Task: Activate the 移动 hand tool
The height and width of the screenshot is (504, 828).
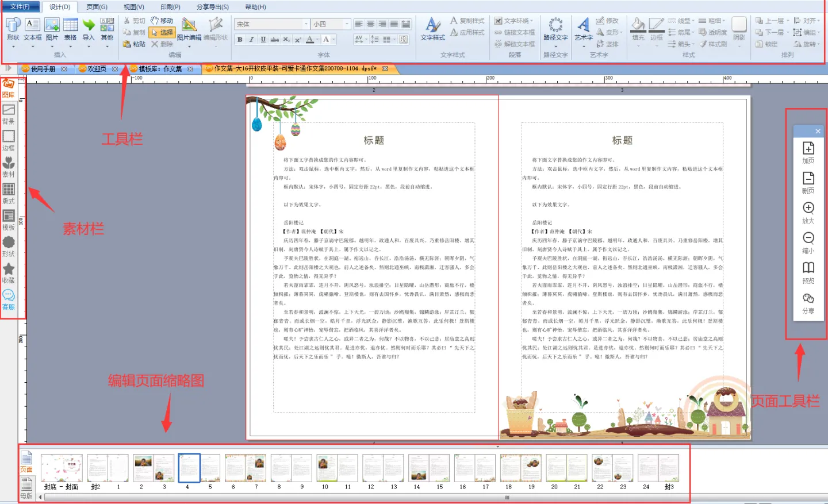Action: [x=162, y=21]
